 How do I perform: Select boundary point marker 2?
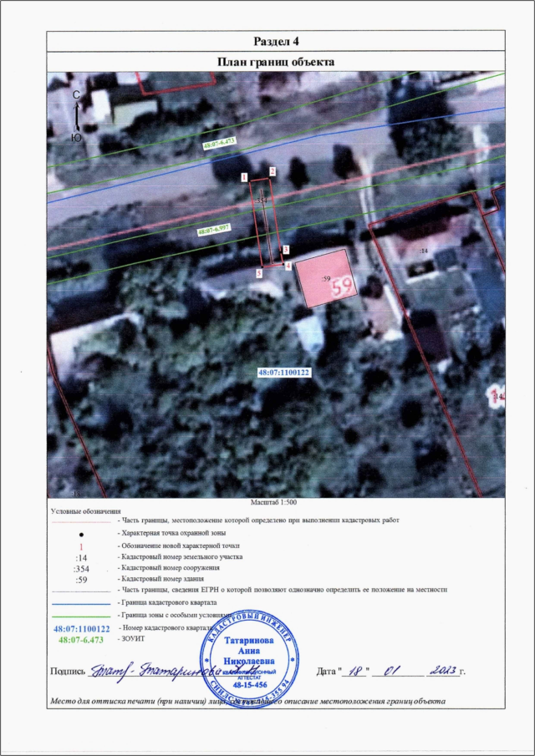(273, 170)
